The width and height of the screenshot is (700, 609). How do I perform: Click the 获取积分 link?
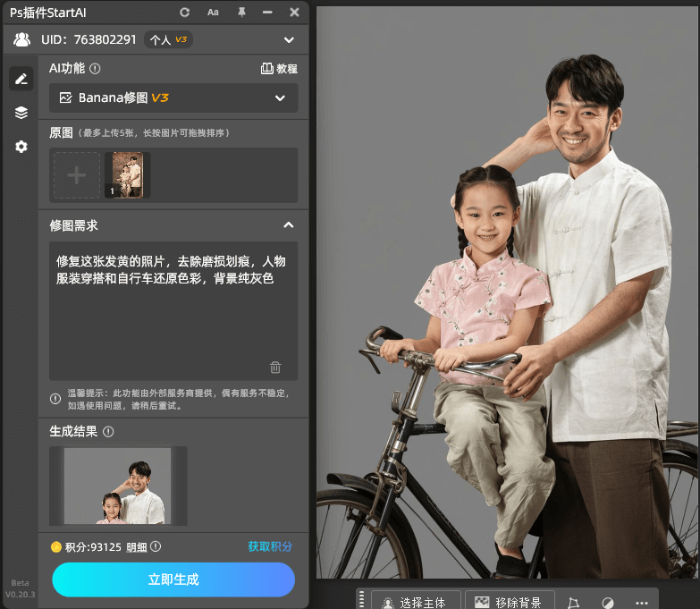[x=270, y=546]
